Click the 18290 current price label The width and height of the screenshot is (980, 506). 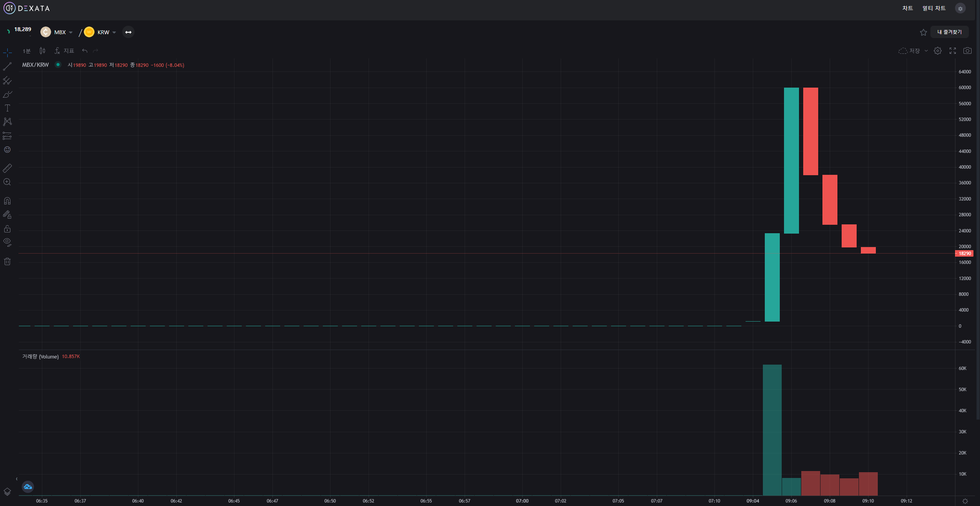[x=964, y=254]
